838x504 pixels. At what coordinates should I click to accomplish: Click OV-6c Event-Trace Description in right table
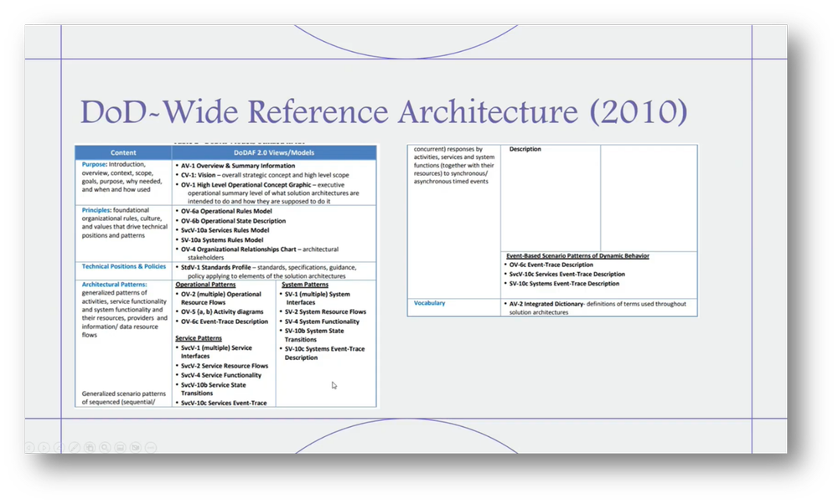(551, 265)
